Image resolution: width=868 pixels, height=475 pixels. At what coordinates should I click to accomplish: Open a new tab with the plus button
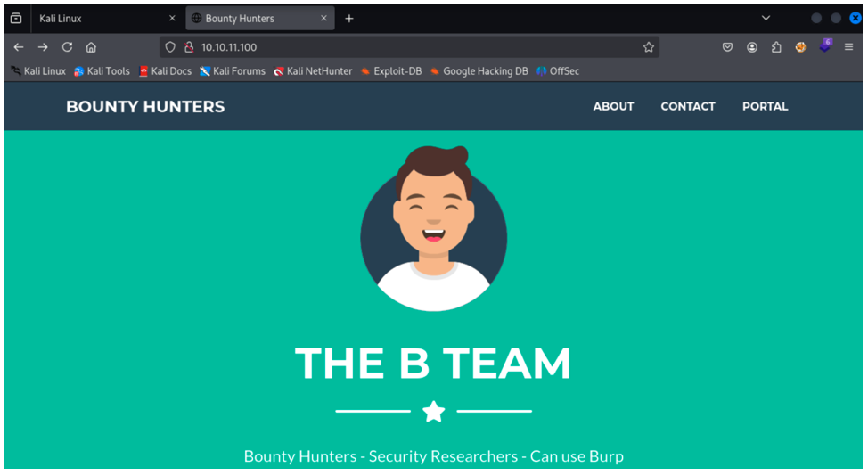tap(349, 18)
